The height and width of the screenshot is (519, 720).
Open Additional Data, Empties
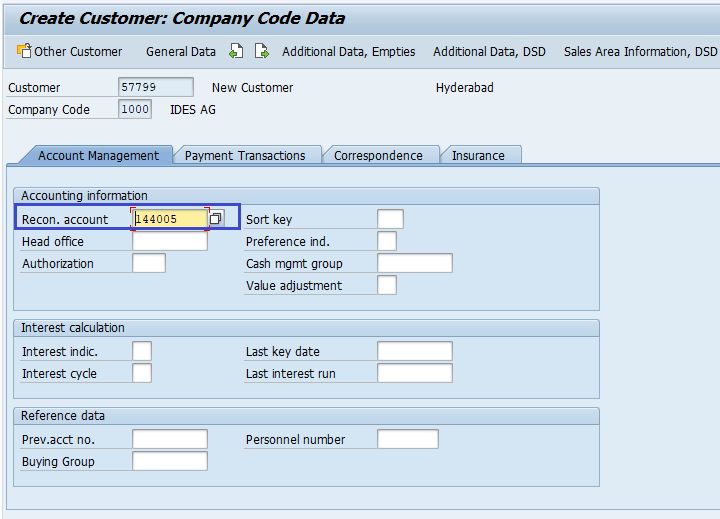pos(348,51)
